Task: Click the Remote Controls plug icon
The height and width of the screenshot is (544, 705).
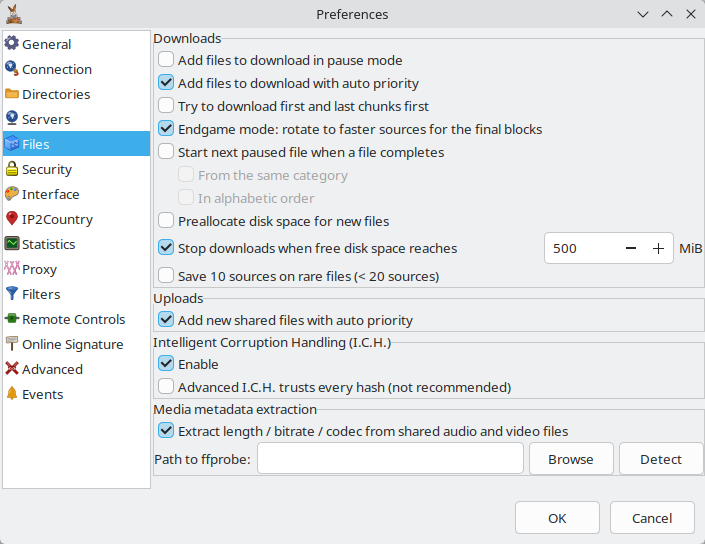Action: click(x=12, y=318)
